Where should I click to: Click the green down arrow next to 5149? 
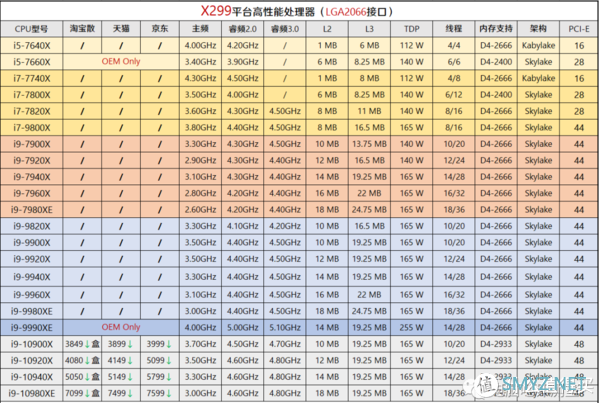click(130, 377)
